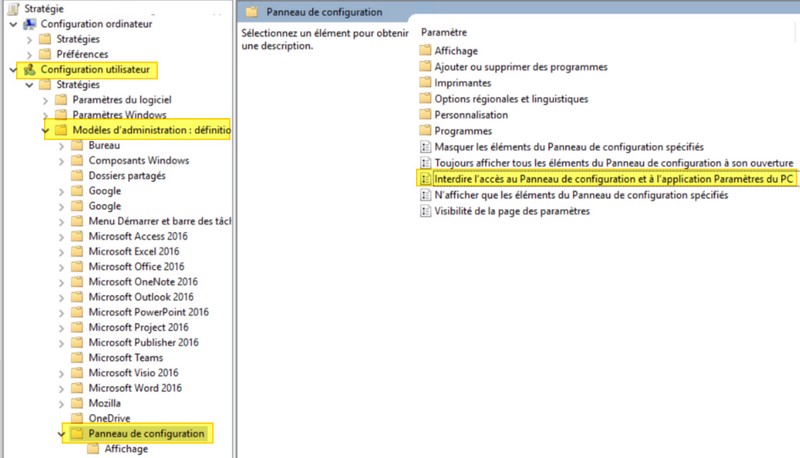Screen dimensions: 800x458
Task: Collapse the Configuration utilisateur node arrow
Action: [12, 70]
